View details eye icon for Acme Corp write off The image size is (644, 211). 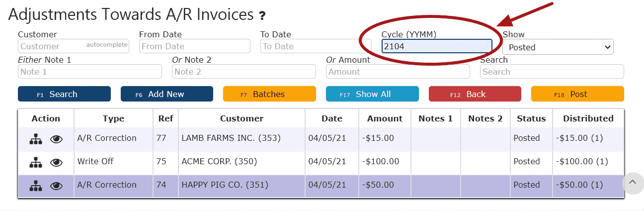(x=57, y=163)
